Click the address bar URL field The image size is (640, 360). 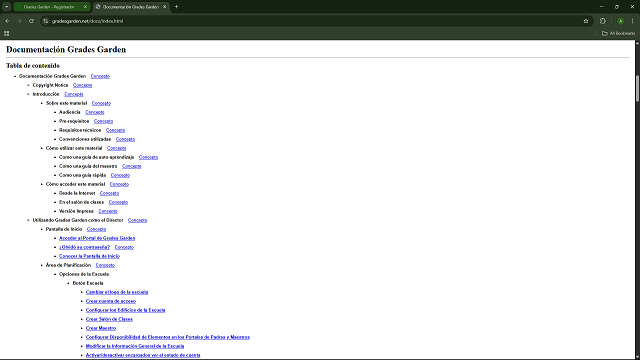point(314,21)
